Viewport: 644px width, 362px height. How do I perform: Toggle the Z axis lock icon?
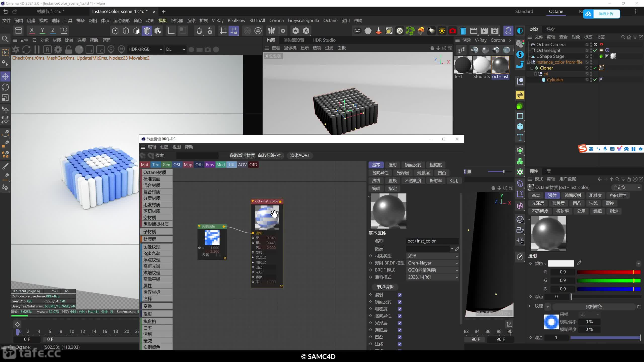[x=53, y=31]
